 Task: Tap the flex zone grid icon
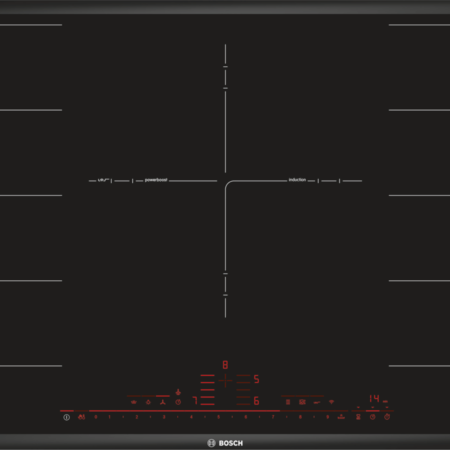click(x=288, y=402)
